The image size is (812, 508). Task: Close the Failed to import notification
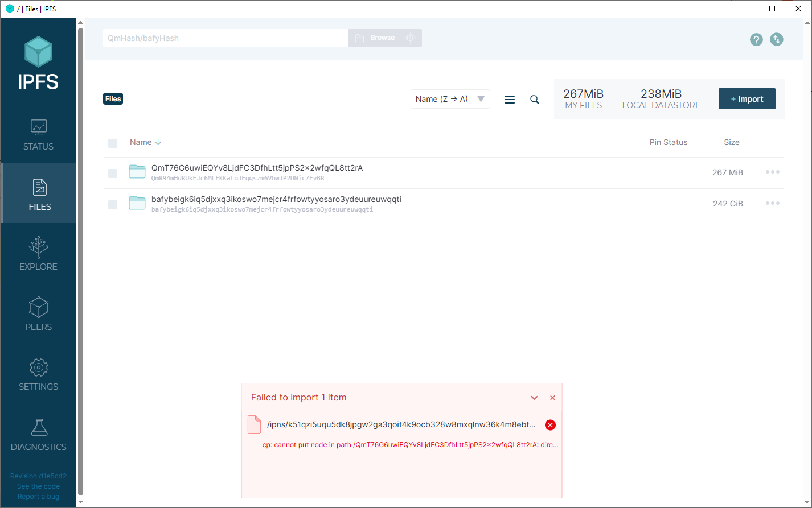[552, 398]
